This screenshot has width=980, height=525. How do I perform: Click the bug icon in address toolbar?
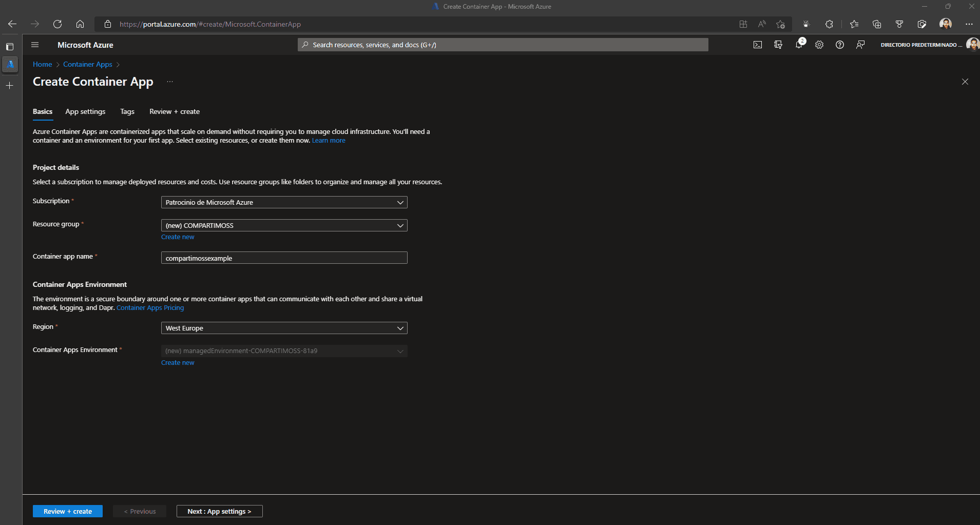806,24
